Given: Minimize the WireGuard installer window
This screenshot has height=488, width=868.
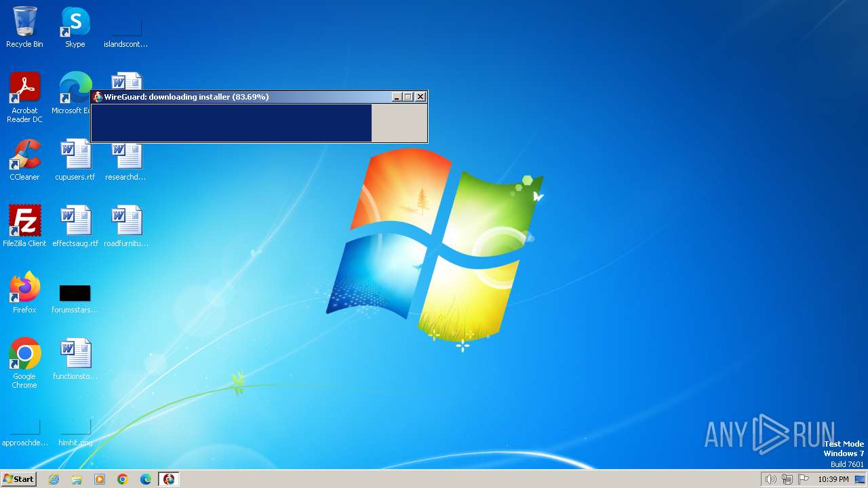Looking at the screenshot, I should tap(397, 97).
